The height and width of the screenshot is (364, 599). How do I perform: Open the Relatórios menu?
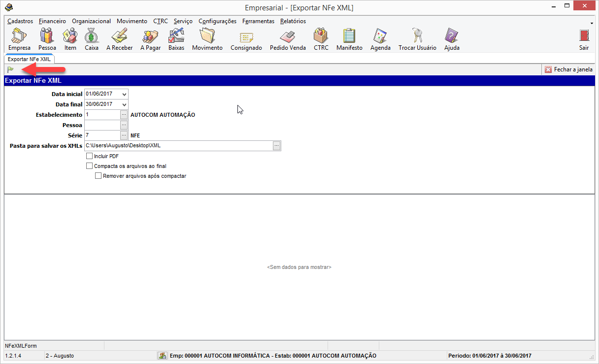click(x=293, y=21)
